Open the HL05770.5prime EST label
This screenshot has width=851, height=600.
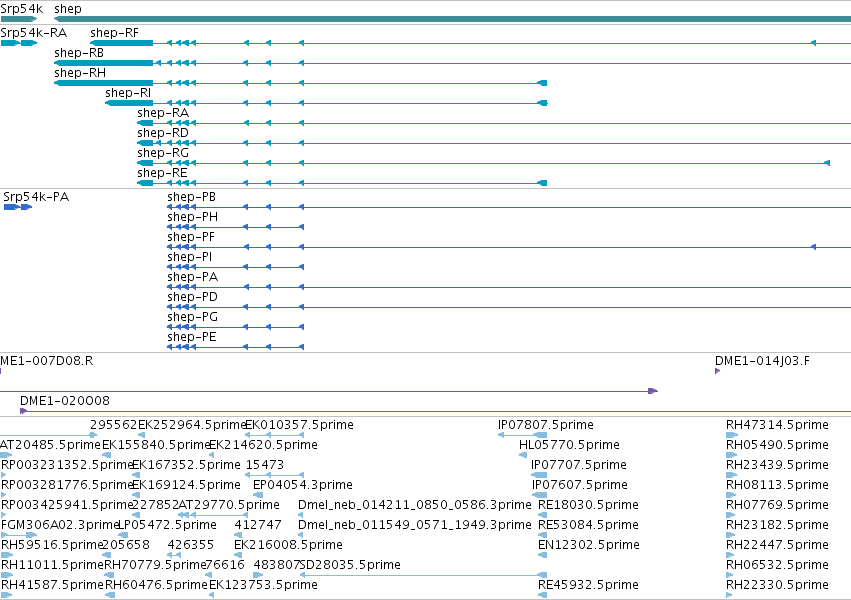coord(569,445)
